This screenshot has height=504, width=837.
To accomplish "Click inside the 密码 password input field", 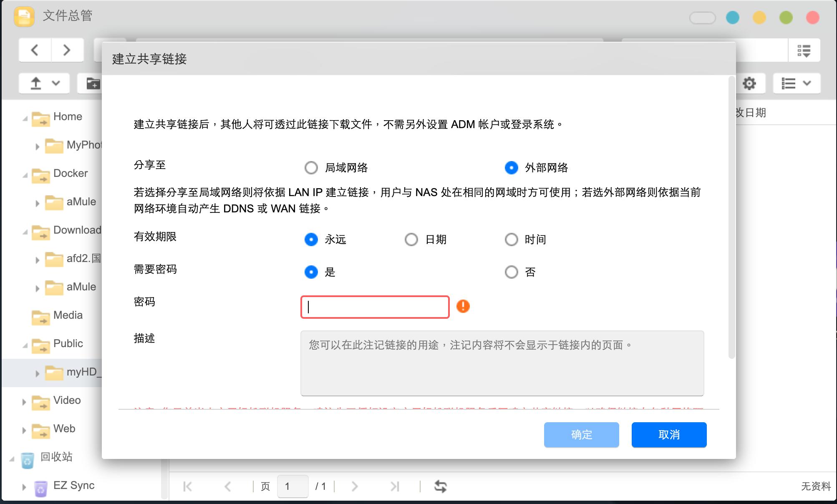I will [374, 307].
